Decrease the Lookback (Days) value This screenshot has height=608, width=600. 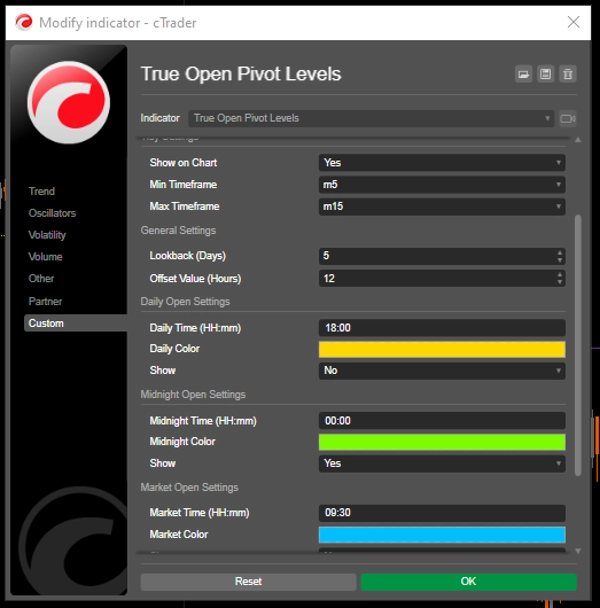point(559,260)
